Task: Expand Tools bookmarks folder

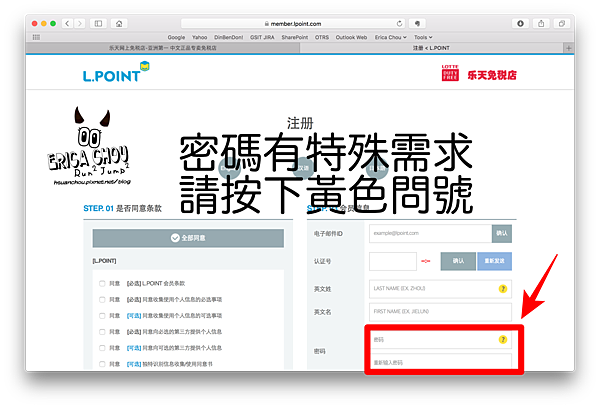Action: pyautogui.click(x=423, y=37)
